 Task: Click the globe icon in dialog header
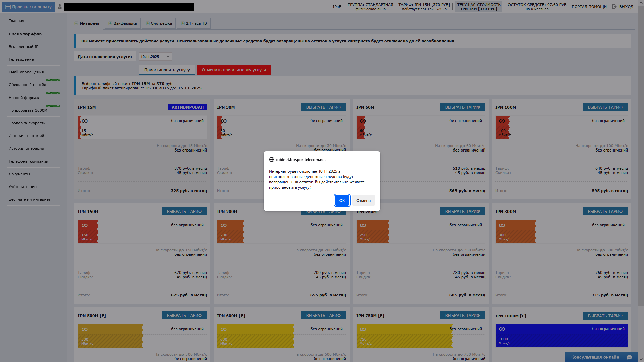(272, 160)
